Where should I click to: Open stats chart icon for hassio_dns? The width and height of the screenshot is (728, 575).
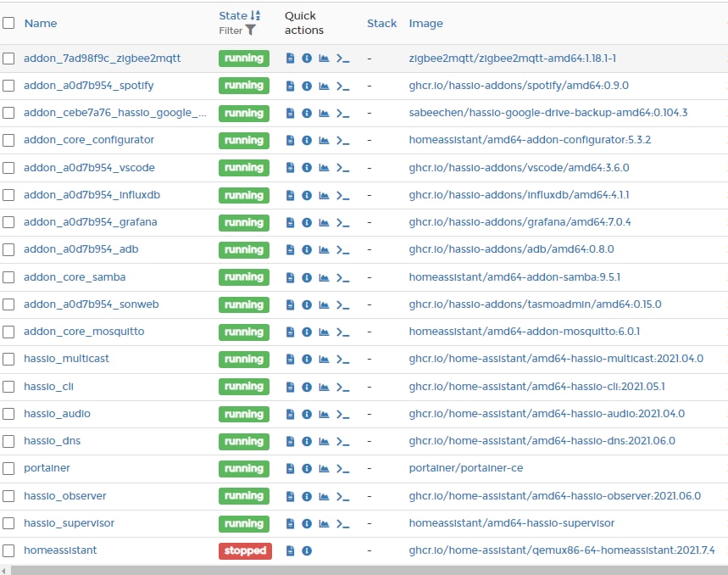pyautogui.click(x=324, y=441)
